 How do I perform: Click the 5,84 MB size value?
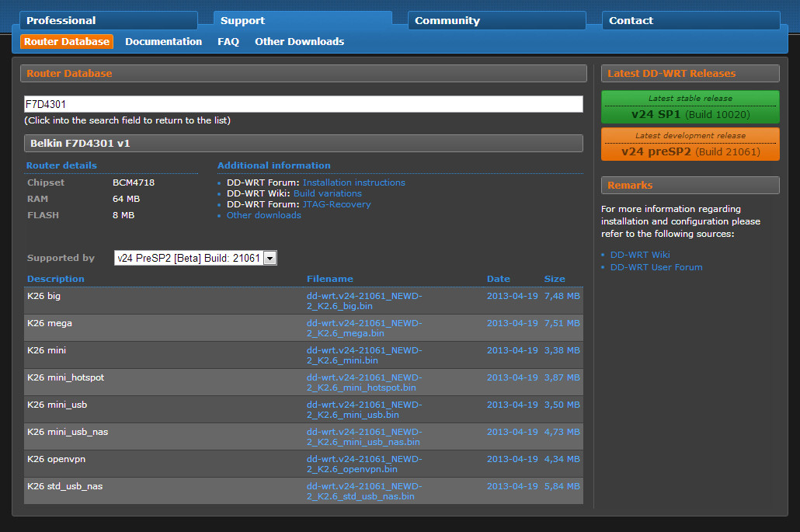coord(562,486)
